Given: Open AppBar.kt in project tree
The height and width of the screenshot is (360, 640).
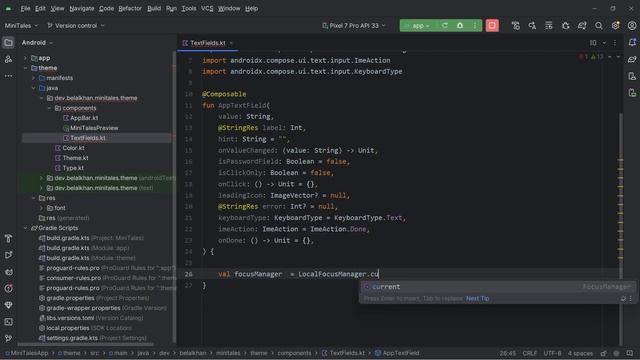Looking at the screenshot, I should (x=80, y=118).
